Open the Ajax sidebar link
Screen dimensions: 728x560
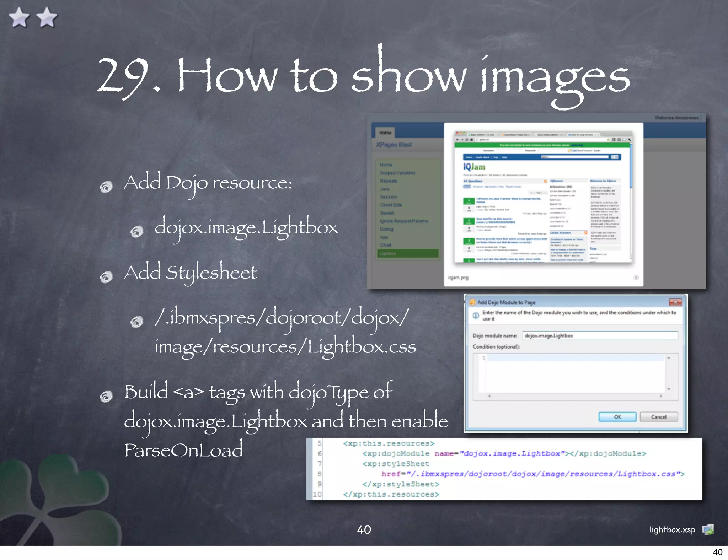[384, 237]
